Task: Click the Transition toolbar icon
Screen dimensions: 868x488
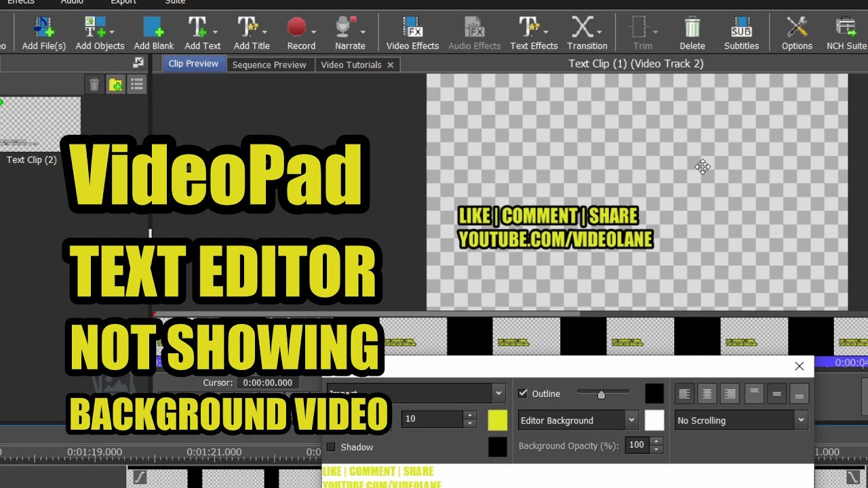Action: [583, 27]
